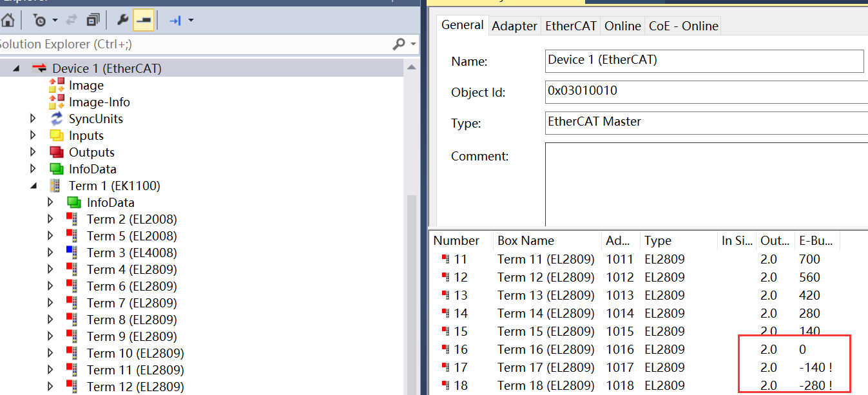
Task: Click the Image node icon
Action: click(57, 85)
